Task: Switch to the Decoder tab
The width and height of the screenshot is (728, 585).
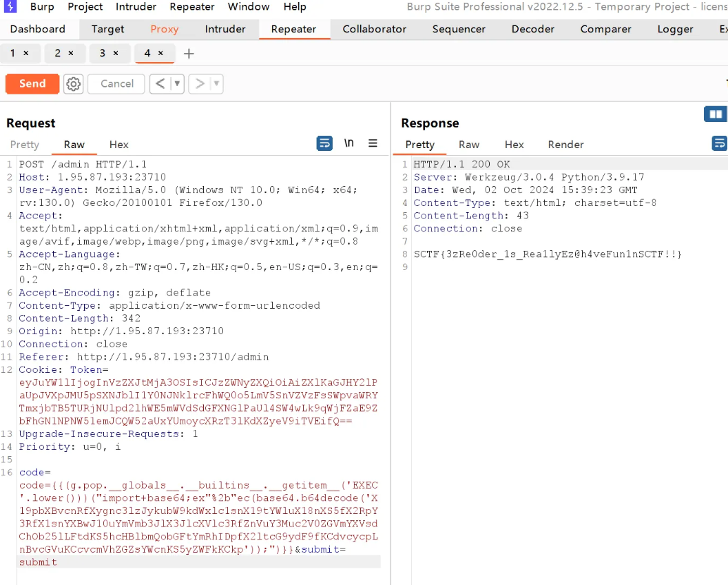Action: (x=533, y=29)
